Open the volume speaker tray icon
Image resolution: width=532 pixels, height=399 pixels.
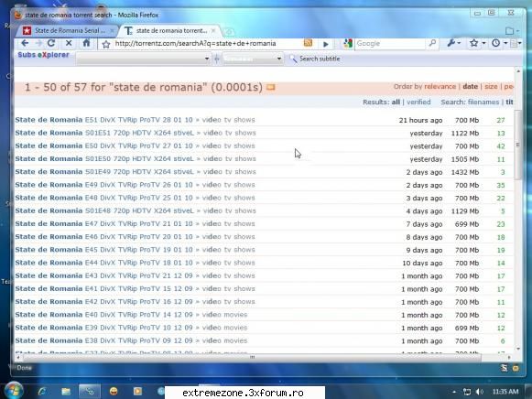tap(480, 392)
